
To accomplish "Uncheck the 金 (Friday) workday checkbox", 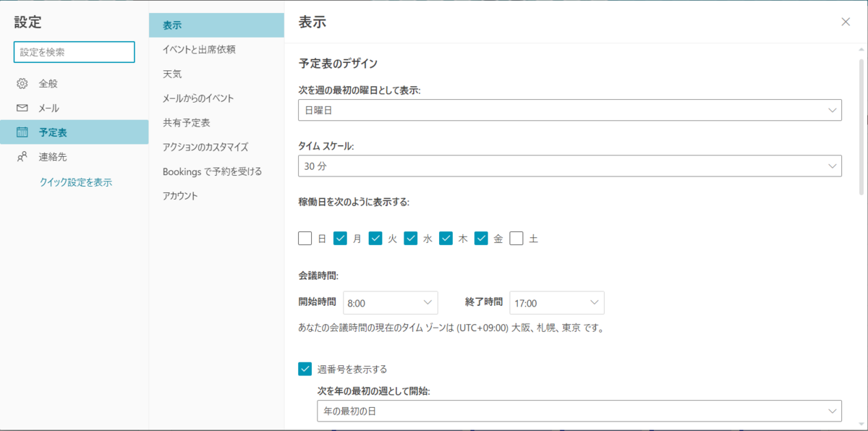I will point(482,239).
